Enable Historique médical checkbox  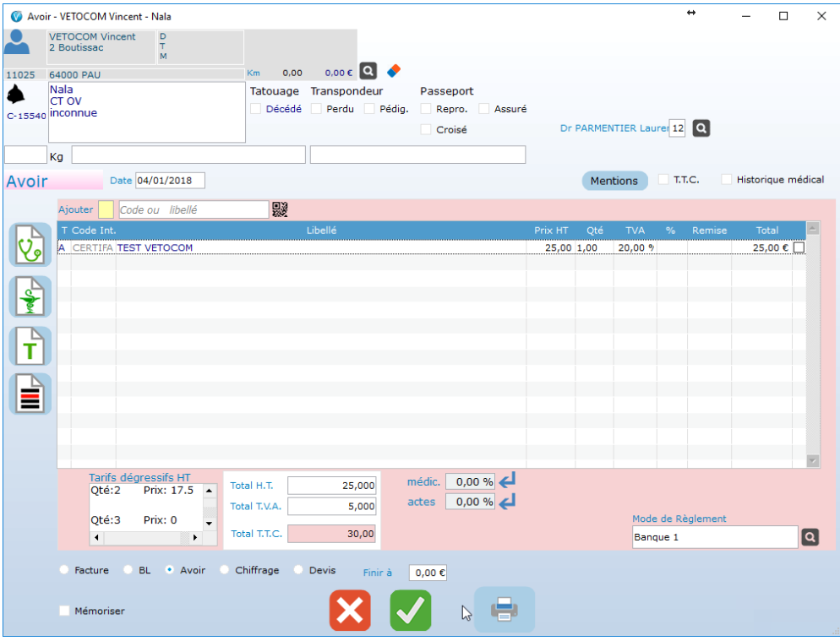click(x=727, y=179)
